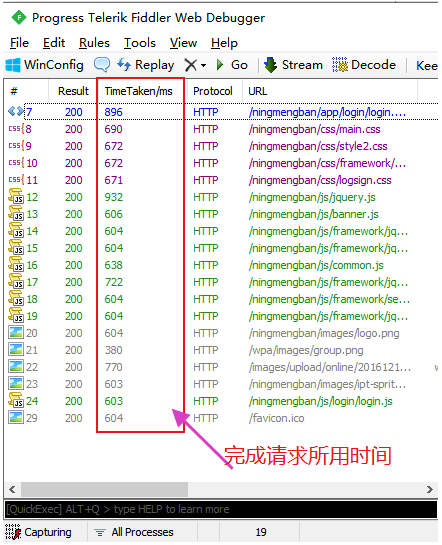Click the right arrow of the horizontal scrollbar
Image resolution: width=442 pixels, height=545 pixels.
429,489
